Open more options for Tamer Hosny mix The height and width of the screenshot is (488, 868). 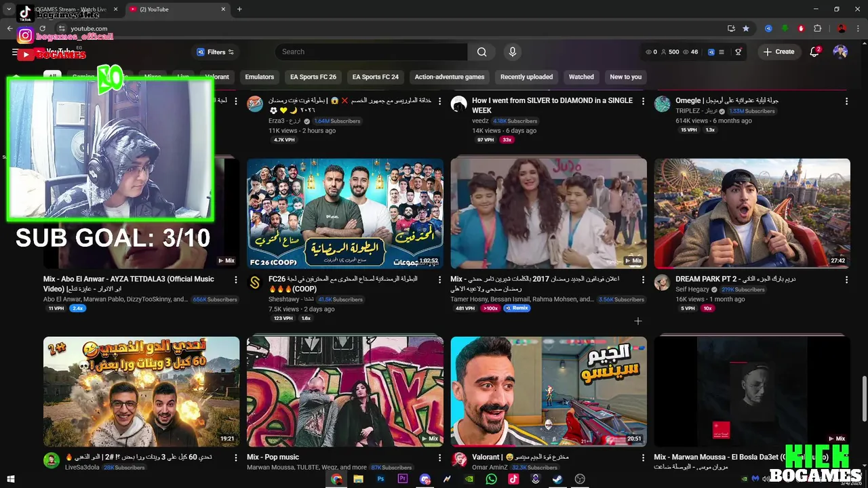(643, 279)
